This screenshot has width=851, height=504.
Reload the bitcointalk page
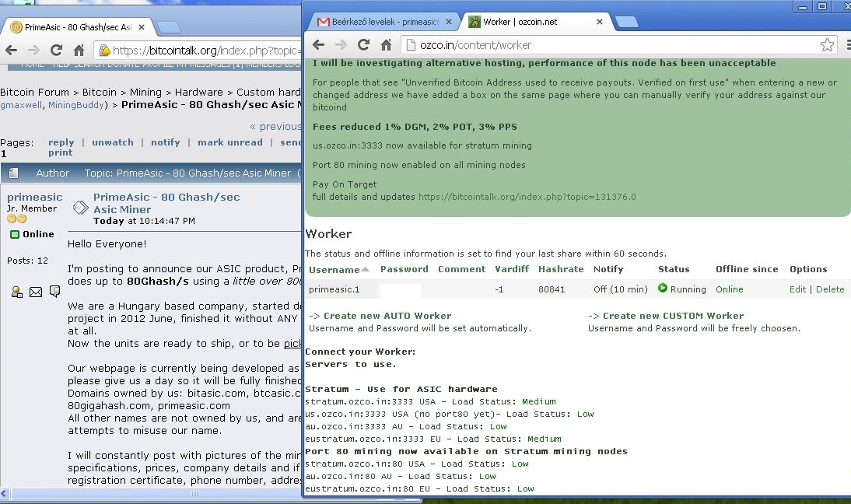[56, 51]
